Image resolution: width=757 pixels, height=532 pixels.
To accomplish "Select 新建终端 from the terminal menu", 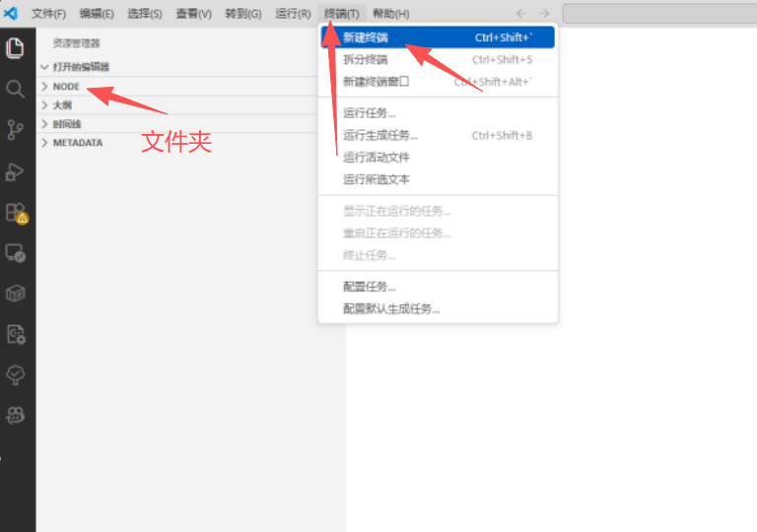I will (366, 37).
